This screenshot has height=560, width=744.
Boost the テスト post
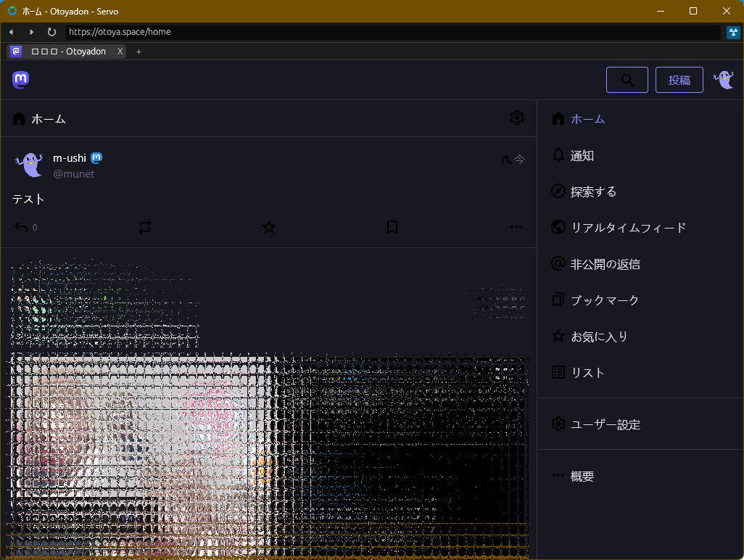(145, 227)
